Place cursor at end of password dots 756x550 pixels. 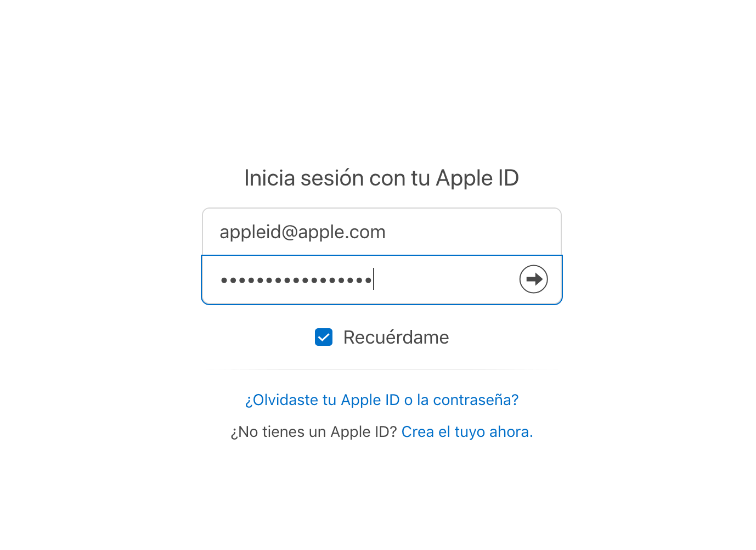coord(374,279)
